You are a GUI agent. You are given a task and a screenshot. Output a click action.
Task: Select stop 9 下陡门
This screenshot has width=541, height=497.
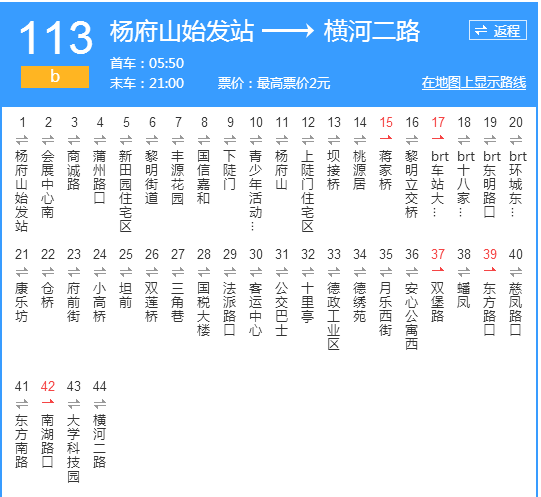(x=230, y=170)
